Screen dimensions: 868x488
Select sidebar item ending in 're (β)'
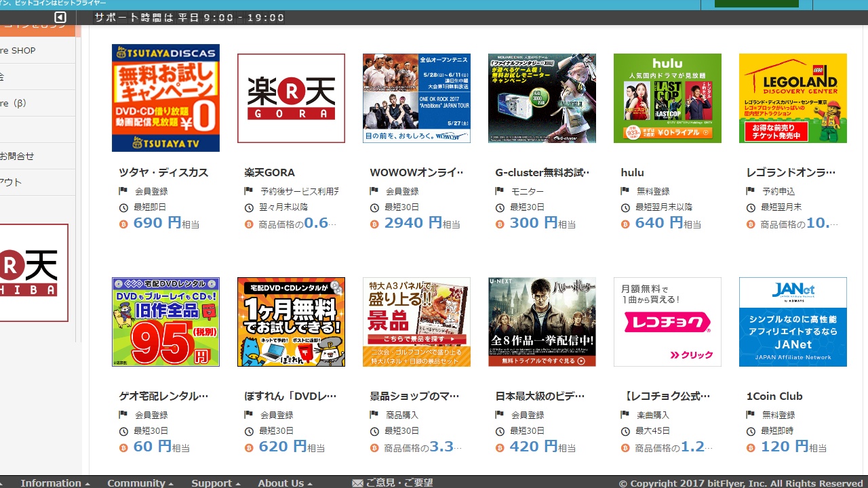coord(37,103)
